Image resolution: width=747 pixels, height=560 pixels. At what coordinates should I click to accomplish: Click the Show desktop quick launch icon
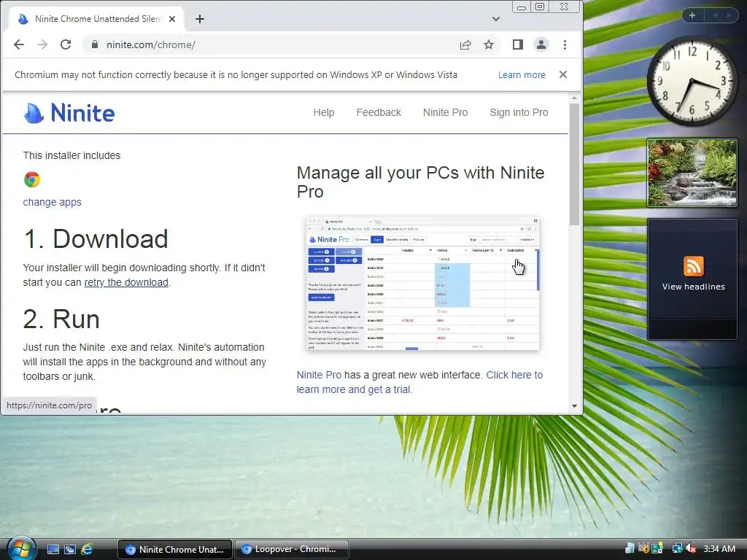53,549
